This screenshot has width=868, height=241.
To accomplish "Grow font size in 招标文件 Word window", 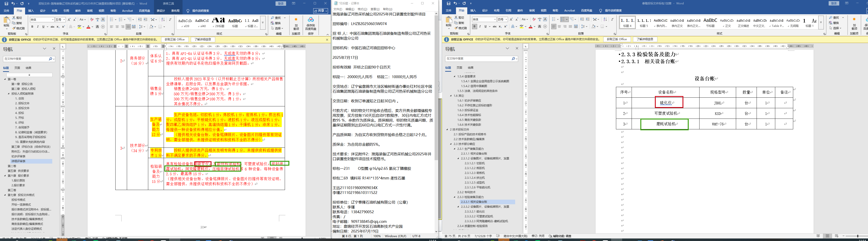I will coord(69,20).
